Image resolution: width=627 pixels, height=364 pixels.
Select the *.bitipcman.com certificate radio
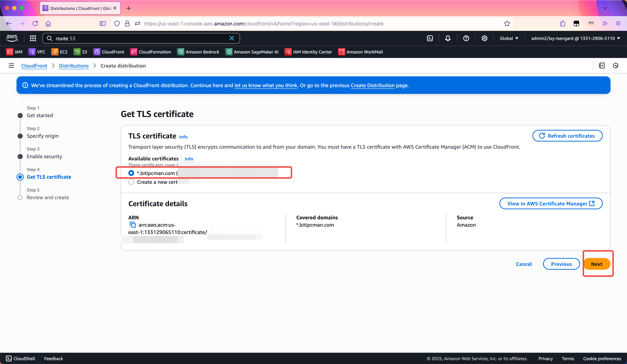click(131, 173)
